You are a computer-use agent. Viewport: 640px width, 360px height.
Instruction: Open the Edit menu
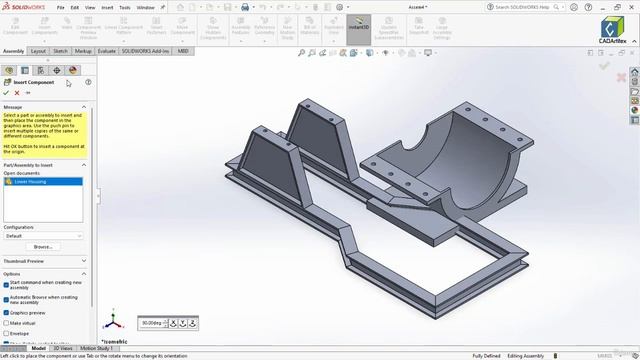coord(75,7)
